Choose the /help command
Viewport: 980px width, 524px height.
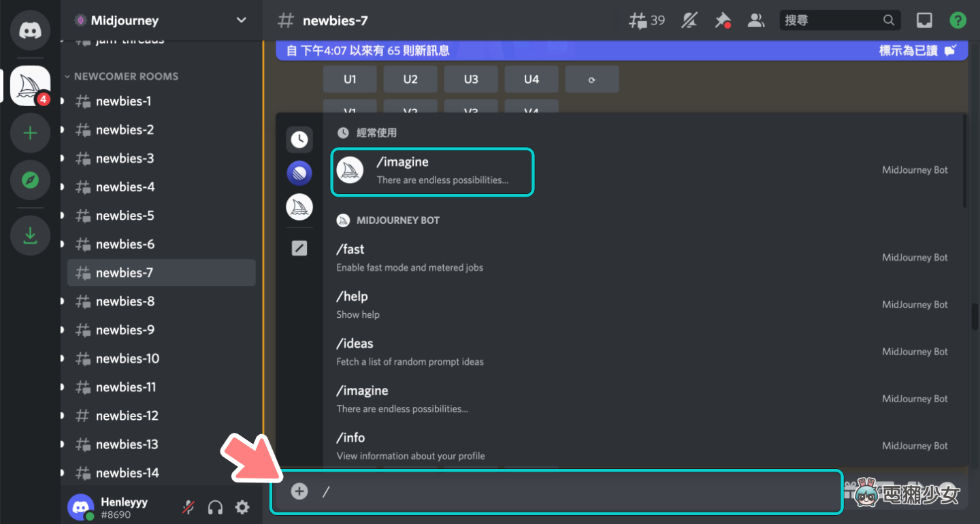(x=642, y=304)
